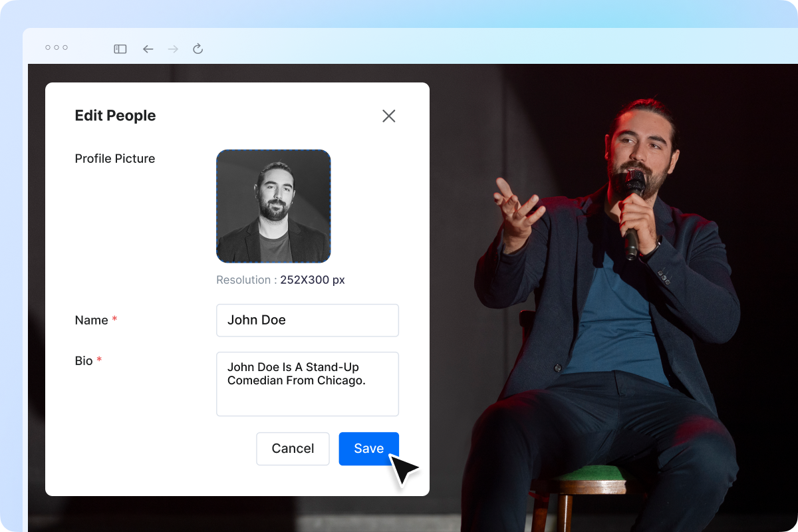Image resolution: width=798 pixels, height=532 pixels.
Task: Click the Profile Picture label
Action: pyautogui.click(x=115, y=159)
